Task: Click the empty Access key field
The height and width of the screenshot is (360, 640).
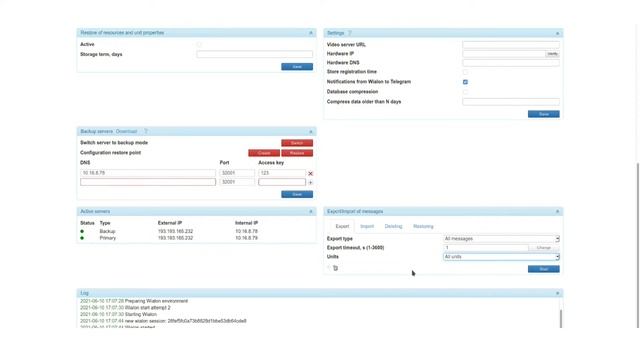Action: [x=282, y=182]
